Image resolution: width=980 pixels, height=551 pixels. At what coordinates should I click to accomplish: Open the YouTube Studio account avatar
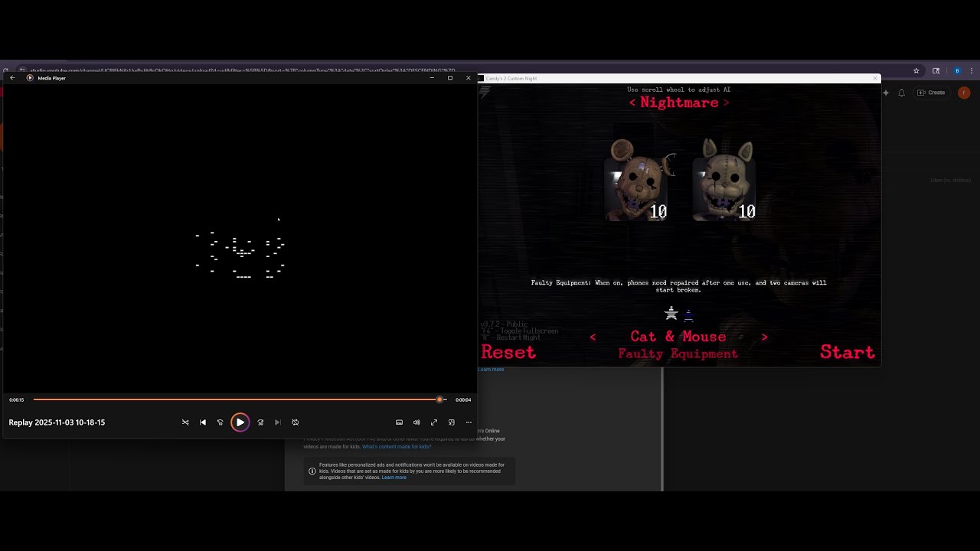coord(964,93)
